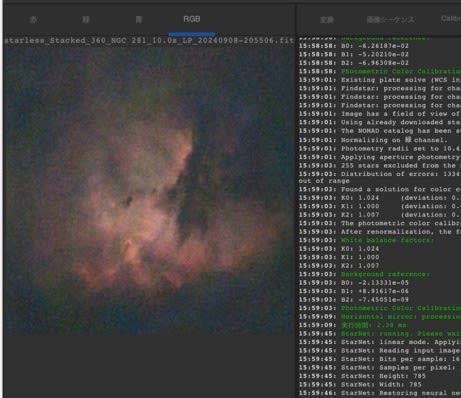Click the green 'Horizontal mirror: processing' line
Viewport: 461px width, 398px height.
click(x=380, y=317)
